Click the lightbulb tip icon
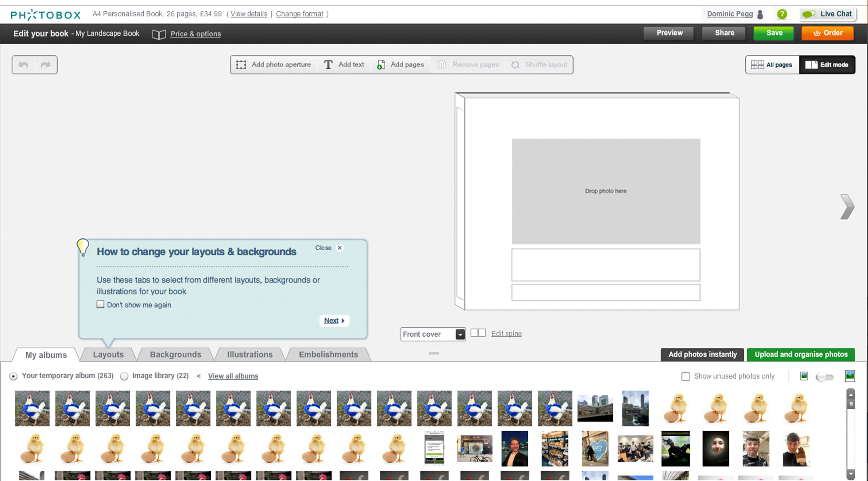Viewport: 868px width, 481px height. click(x=83, y=247)
